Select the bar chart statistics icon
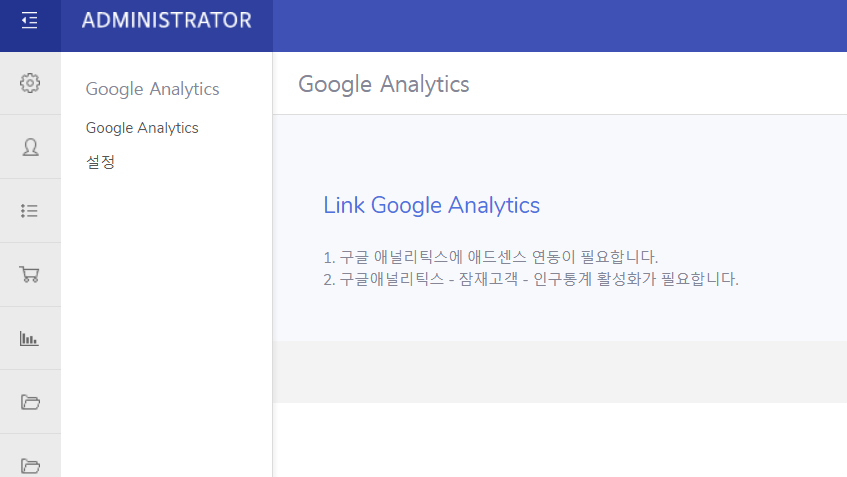The width and height of the screenshot is (847, 477). [x=30, y=339]
